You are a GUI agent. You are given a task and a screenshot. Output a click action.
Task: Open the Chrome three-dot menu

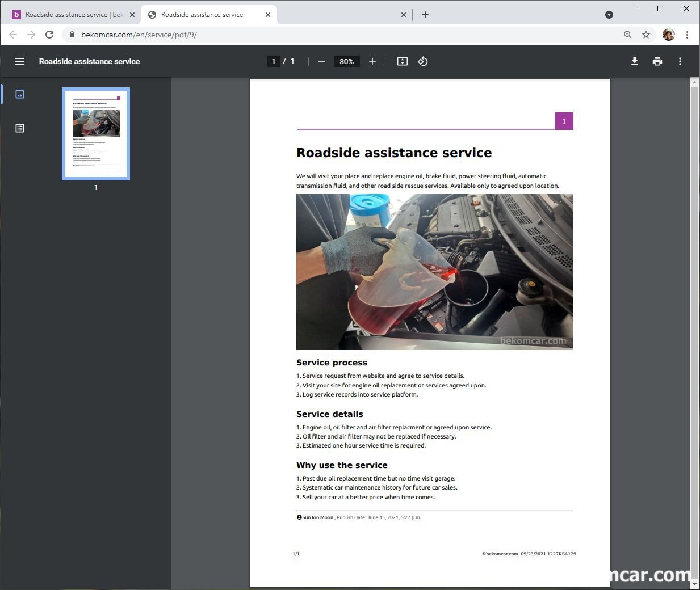click(x=687, y=35)
